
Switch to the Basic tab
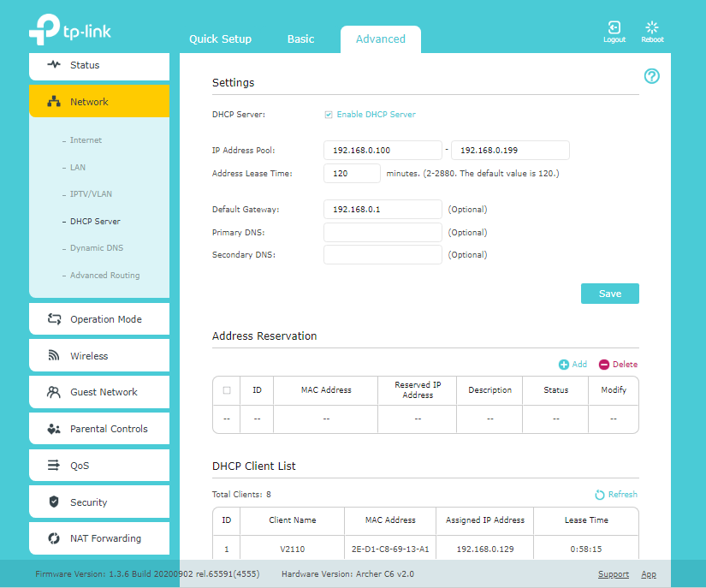[x=300, y=39]
